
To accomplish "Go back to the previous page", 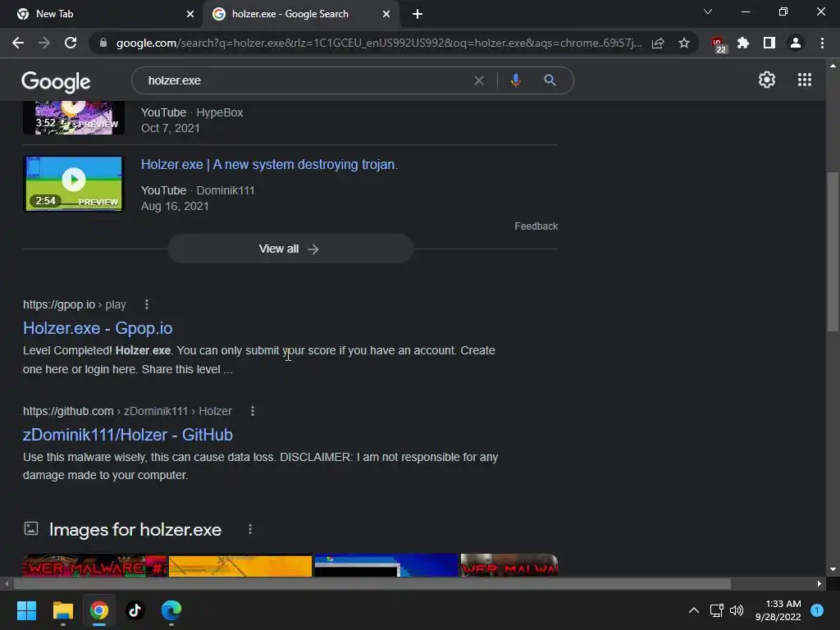I will [18, 43].
